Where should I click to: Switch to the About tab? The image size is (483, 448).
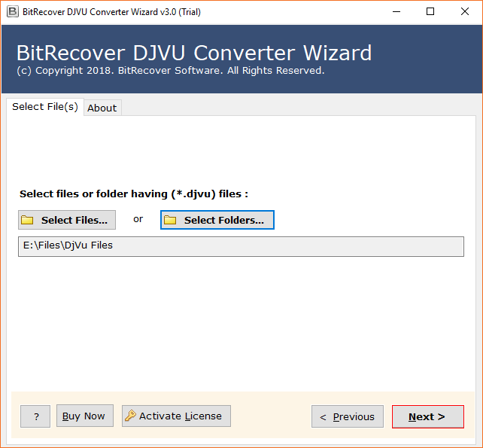(x=102, y=108)
